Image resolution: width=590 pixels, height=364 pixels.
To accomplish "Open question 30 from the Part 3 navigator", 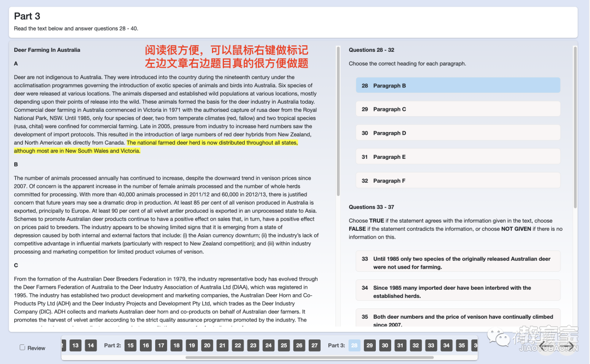I will tap(385, 345).
